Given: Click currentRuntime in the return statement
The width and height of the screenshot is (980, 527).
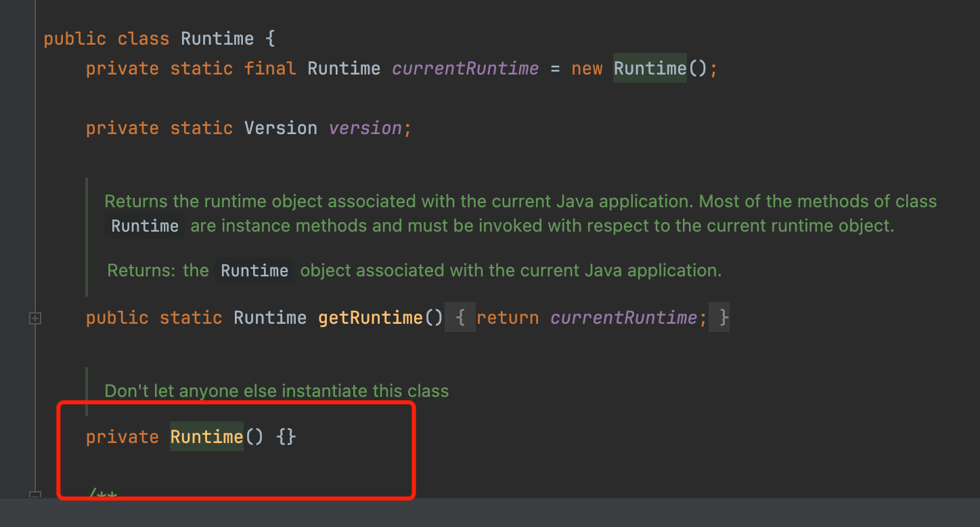Looking at the screenshot, I should pyautogui.click(x=623, y=318).
